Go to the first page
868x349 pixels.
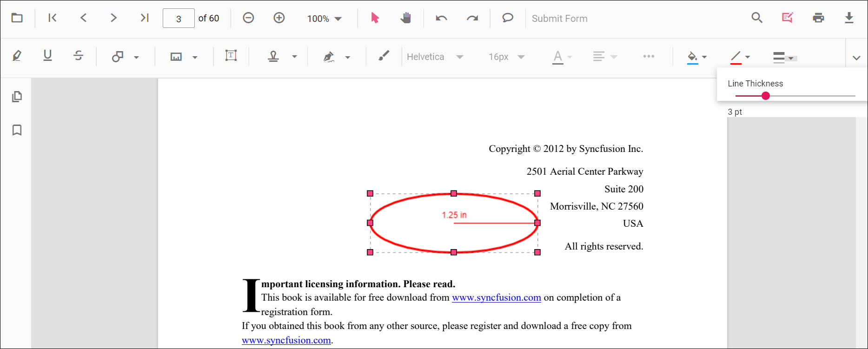(x=53, y=18)
